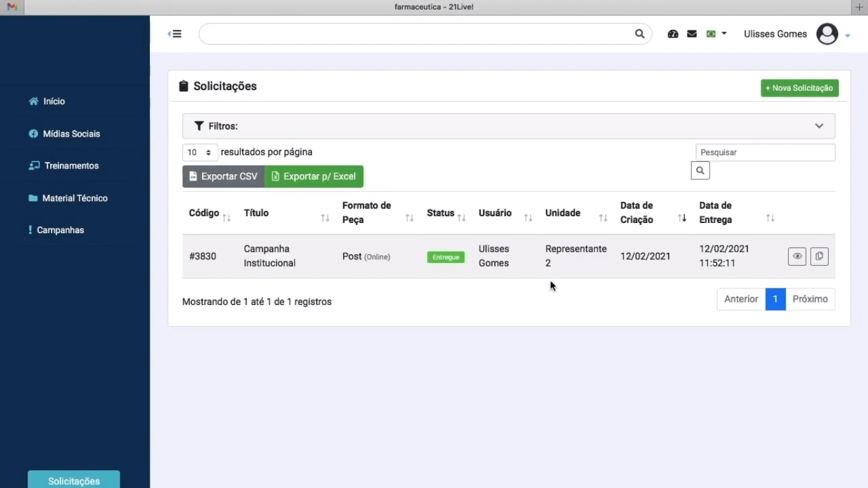The height and width of the screenshot is (488, 868).
Task: Go to Mídias Sociais in sidebar
Action: [x=71, y=134]
